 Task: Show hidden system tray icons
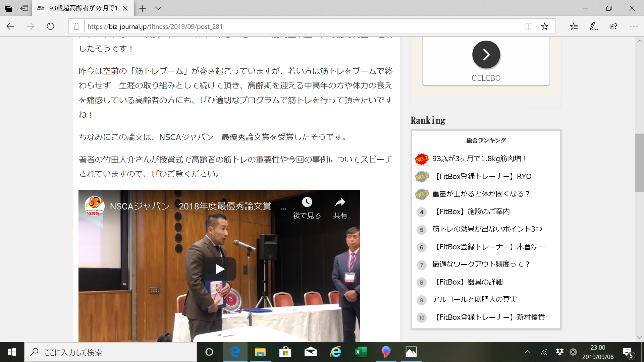pos(527,352)
